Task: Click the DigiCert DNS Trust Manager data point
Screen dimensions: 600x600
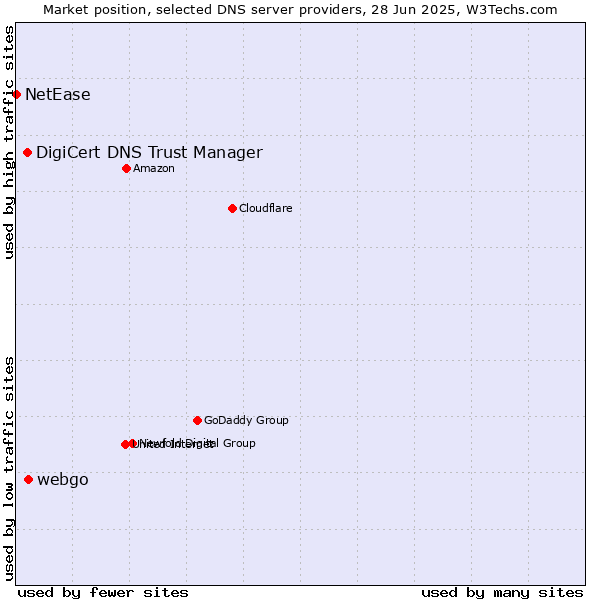Action: click(x=28, y=153)
